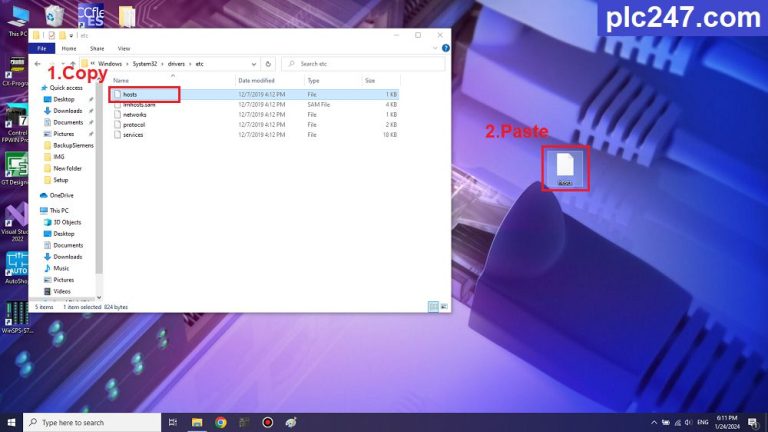The width and height of the screenshot is (768, 432).
Task: Switch to the large icons view layout
Action: (x=444, y=306)
